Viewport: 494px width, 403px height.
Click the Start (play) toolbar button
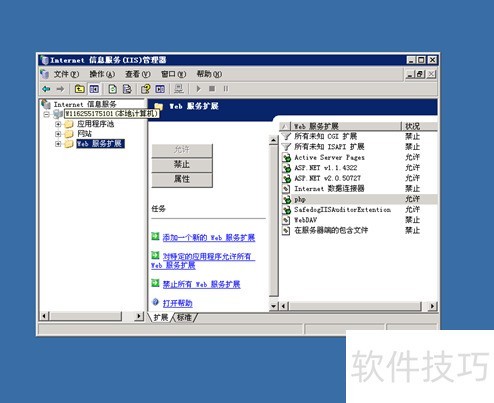[199, 89]
